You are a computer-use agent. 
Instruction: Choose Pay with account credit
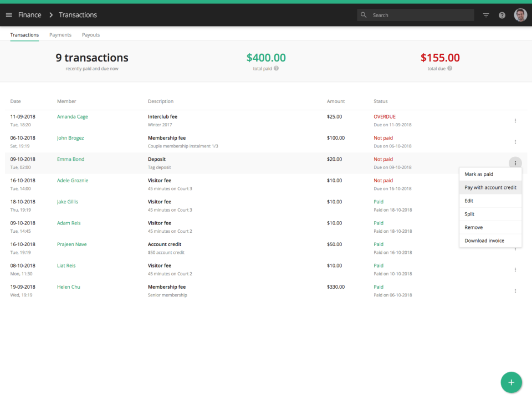pos(490,187)
